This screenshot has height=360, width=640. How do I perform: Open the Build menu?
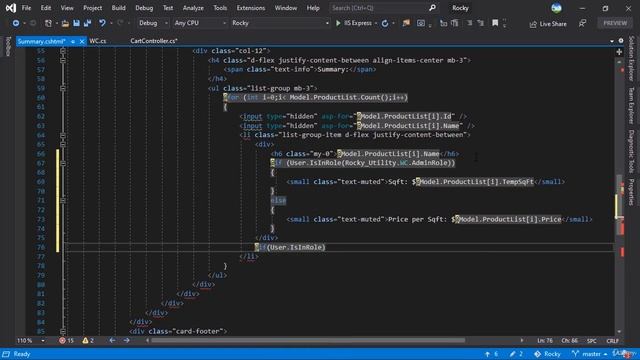click(x=118, y=8)
